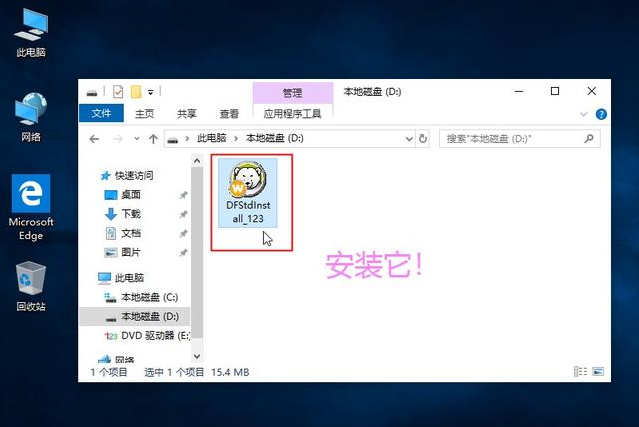This screenshot has height=427, width=639.
Task: Click 此电脑 in the address bar
Action: tap(212, 139)
